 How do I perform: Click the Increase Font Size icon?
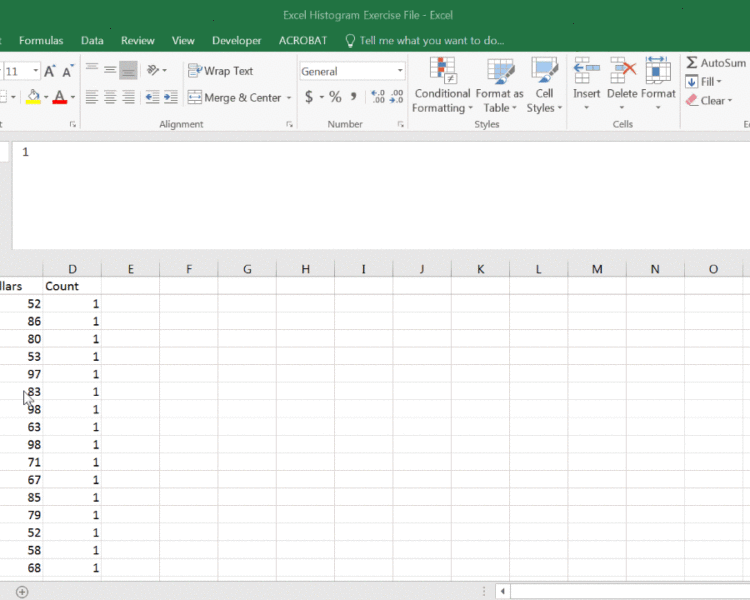(x=50, y=71)
